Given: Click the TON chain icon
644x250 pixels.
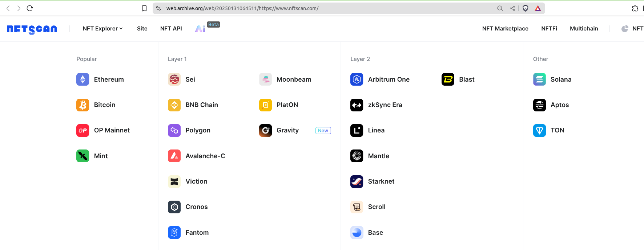Looking at the screenshot, I should 539,130.
